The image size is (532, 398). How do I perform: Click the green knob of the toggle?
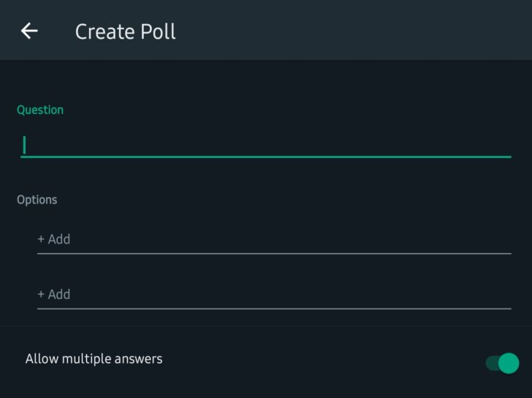(509, 363)
